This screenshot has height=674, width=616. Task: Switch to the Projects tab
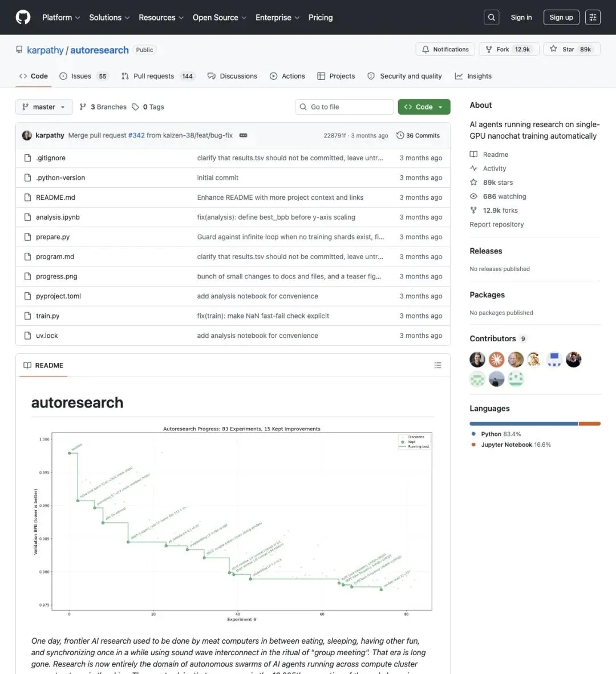coord(336,76)
